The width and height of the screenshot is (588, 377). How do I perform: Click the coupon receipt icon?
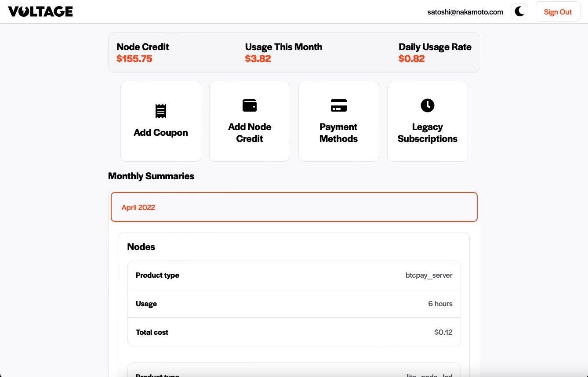(161, 111)
